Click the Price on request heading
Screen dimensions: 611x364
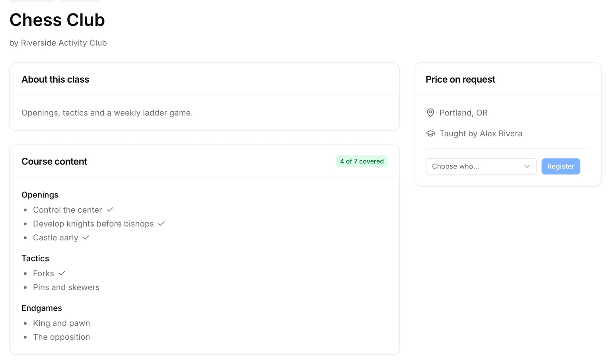point(460,79)
